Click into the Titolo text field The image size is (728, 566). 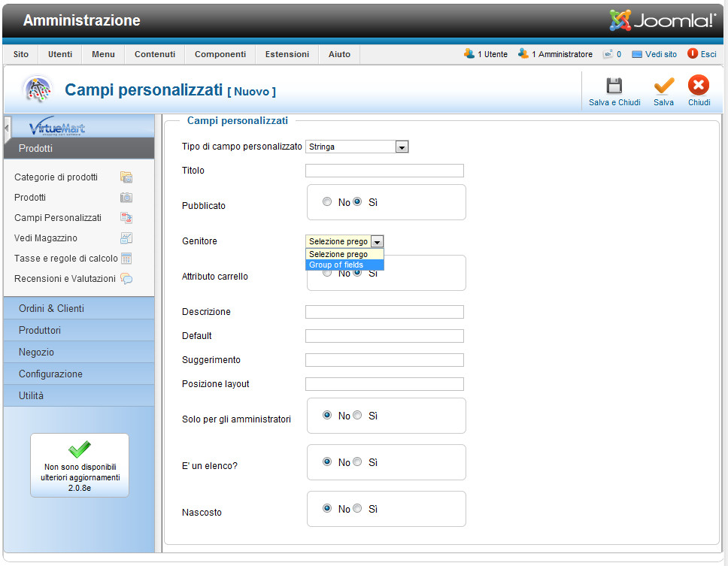384,171
